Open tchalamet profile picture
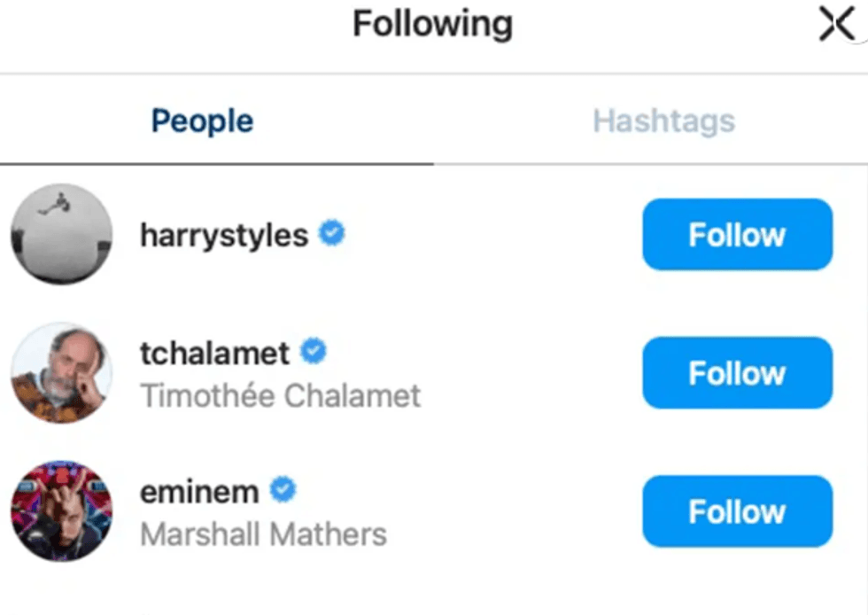This screenshot has width=868, height=615. coord(62,373)
